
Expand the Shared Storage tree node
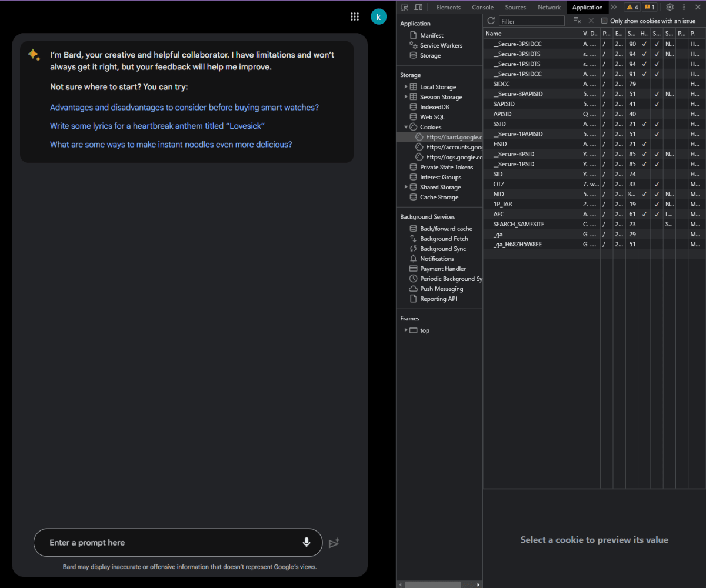[406, 187]
